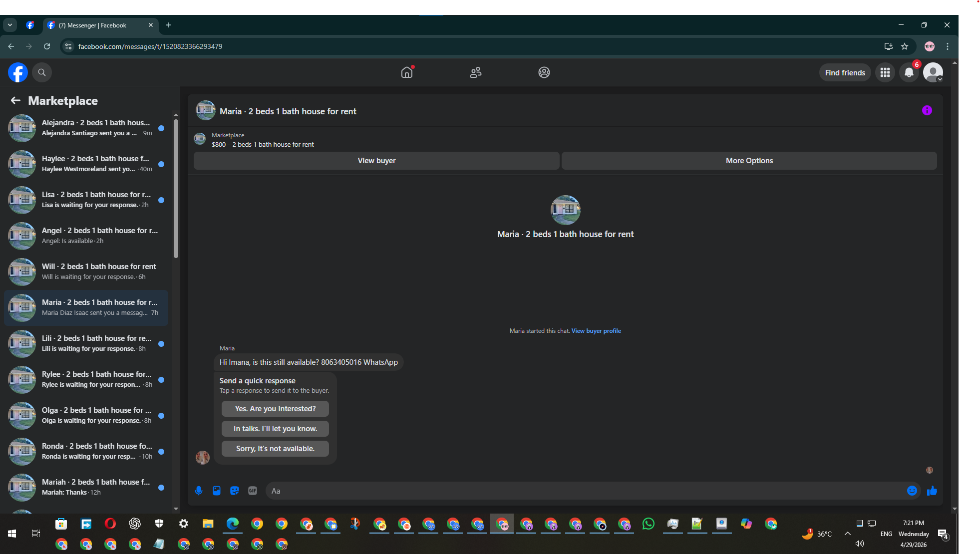
Task: Click the View buyer button
Action: 376,161
